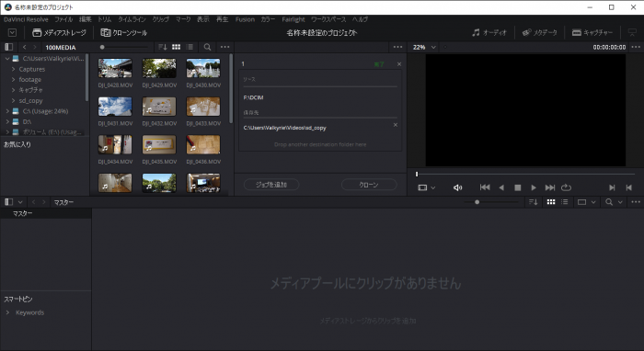This screenshot has height=351, width=644.
Task: Remove destination C:\Users\Valkyrie\Videos\sd_copy
Action: 396,125
